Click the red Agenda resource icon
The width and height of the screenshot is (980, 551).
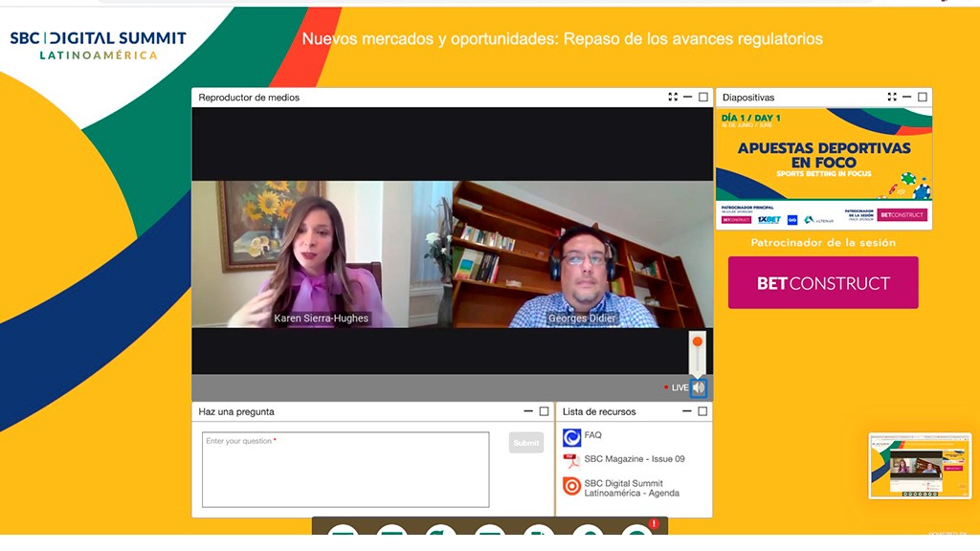pyautogui.click(x=571, y=486)
